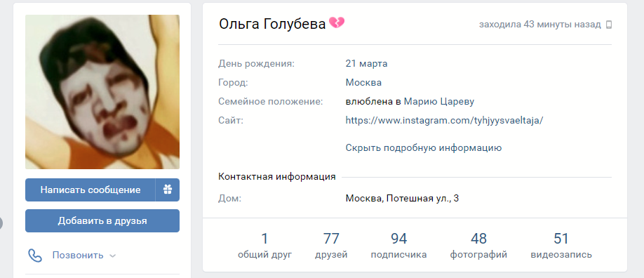Click the broken heart emoji by the name

pyautogui.click(x=337, y=23)
